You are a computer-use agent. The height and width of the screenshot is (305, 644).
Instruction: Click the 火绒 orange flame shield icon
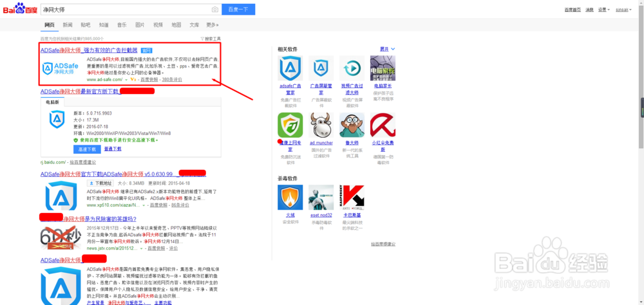(x=290, y=197)
